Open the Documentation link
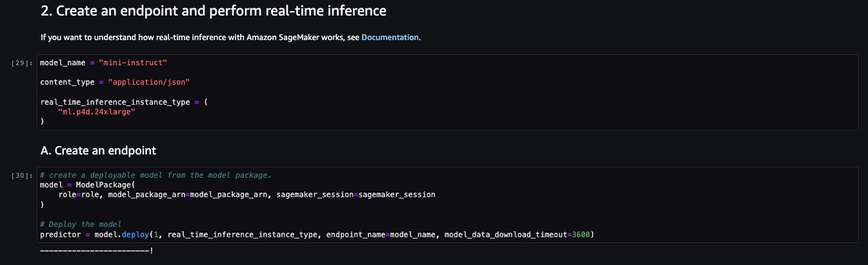Screen dimensions: 868x265 (390, 37)
